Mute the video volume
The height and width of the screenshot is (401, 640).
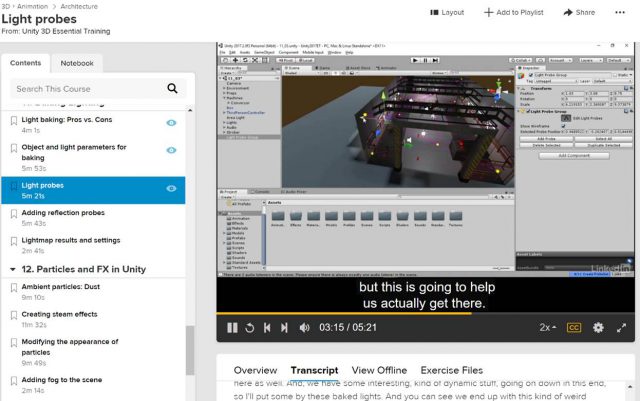pyautogui.click(x=304, y=327)
